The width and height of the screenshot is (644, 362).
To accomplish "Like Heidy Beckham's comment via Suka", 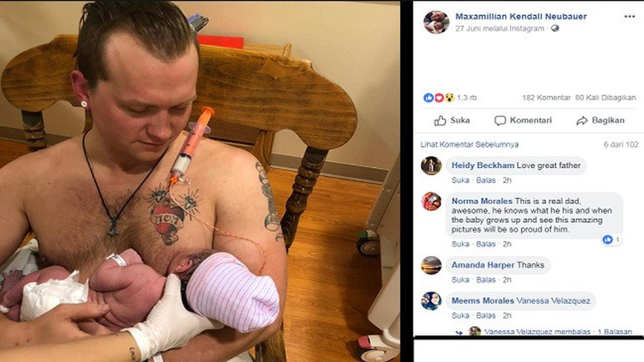I will (x=460, y=180).
